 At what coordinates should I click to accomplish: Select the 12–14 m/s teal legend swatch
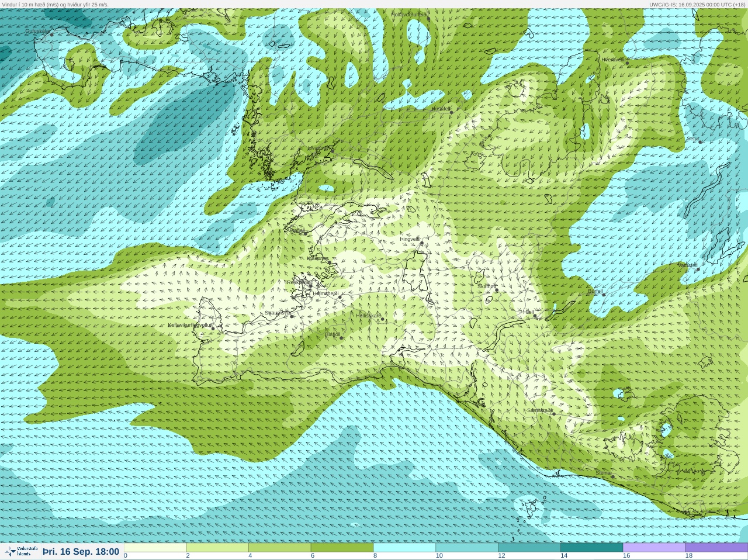click(x=529, y=548)
